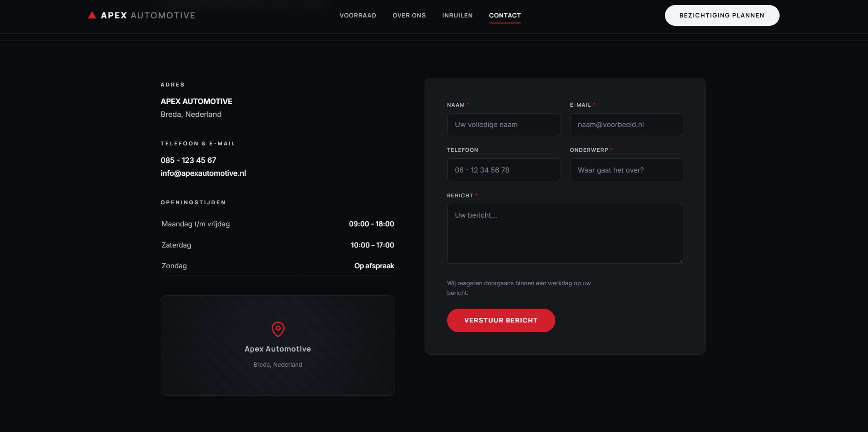This screenshot has width=868, height=432.
Task: Click the info@apexautomotive.nl email link
Action: tap(203, 173)
